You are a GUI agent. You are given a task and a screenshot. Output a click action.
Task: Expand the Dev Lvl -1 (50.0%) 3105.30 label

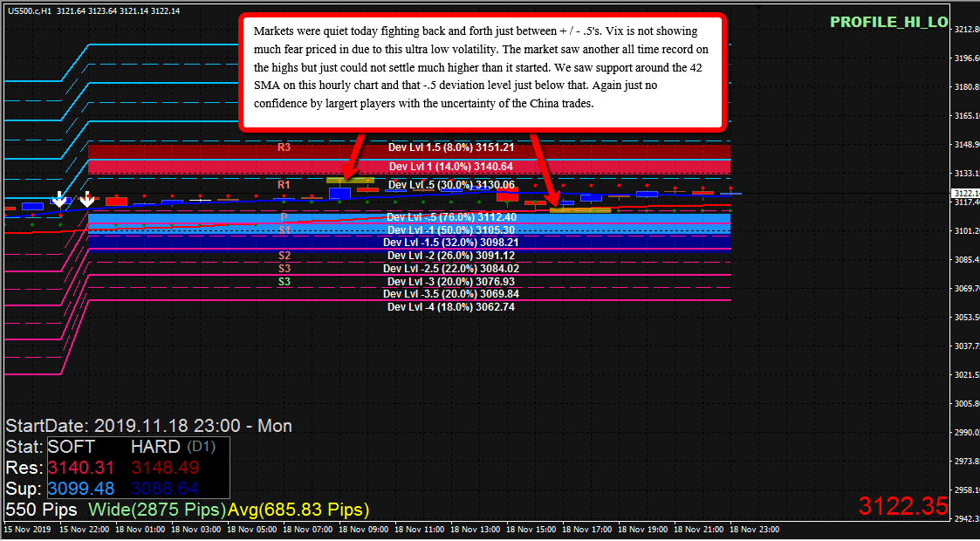click(449, 229)
